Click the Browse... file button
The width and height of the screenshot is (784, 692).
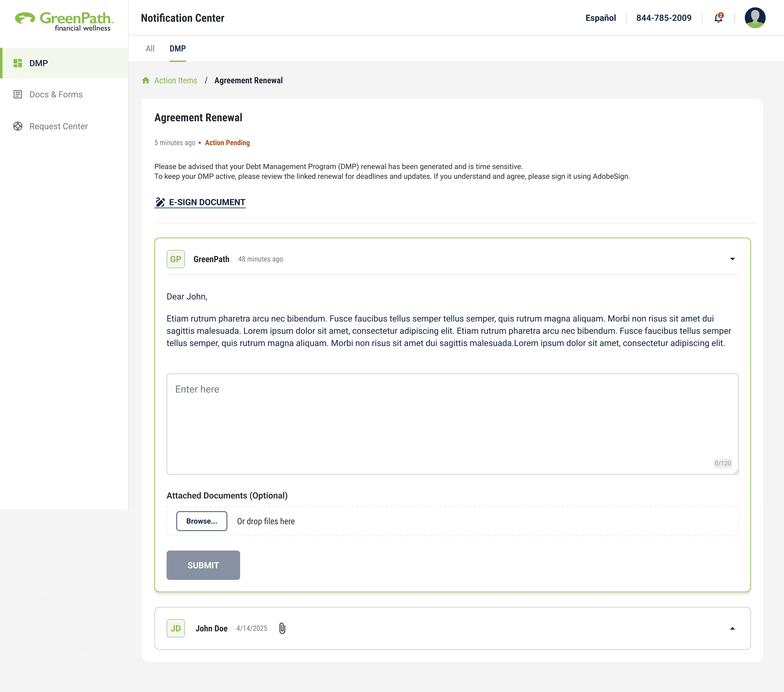click(201, 521)
